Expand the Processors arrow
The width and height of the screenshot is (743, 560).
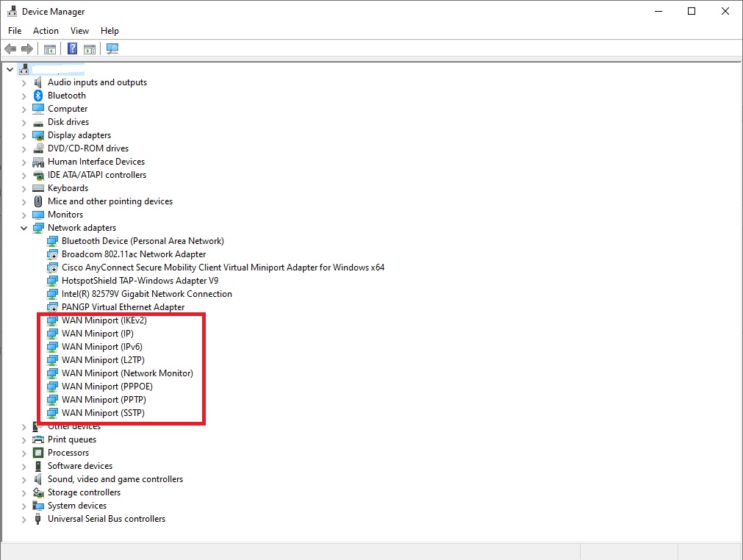[24, 453]
